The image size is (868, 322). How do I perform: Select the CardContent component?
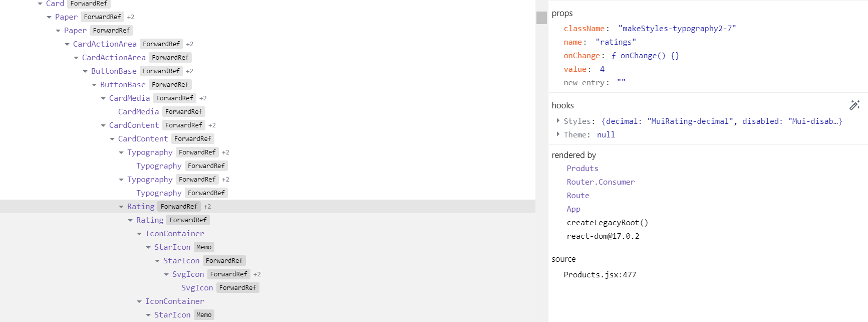tap(134, 125)
